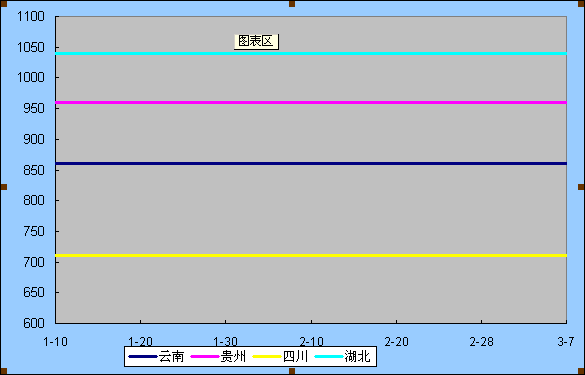
Task: Click the 云南 legend entry
Action: click(x=156, y=357)
